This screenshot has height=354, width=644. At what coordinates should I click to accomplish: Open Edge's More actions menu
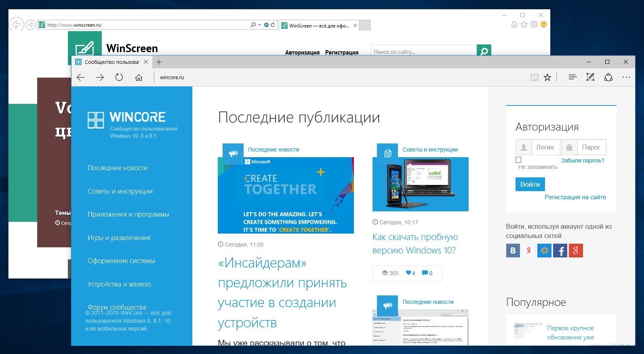(x=626, y=77)
